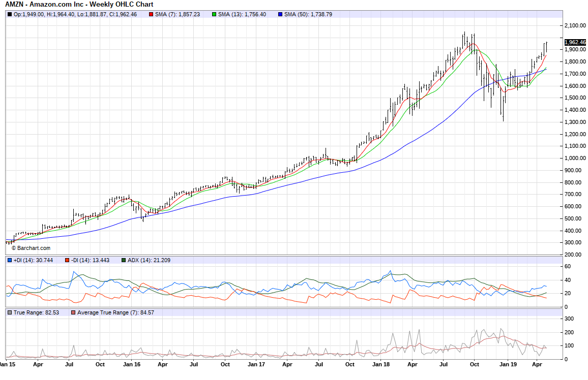Click the 2,100.00 price axis label
Screen dimensions: 588x380
click(x=575, y=25)
